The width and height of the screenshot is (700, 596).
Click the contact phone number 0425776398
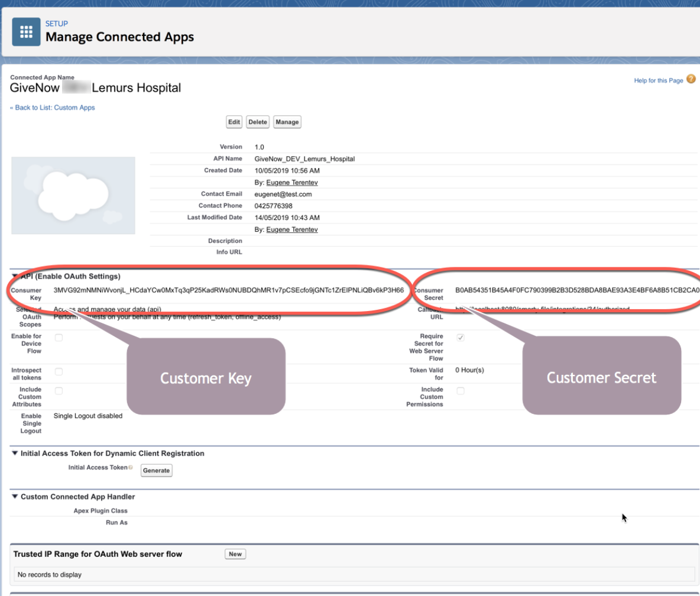[x=273, y=206]
